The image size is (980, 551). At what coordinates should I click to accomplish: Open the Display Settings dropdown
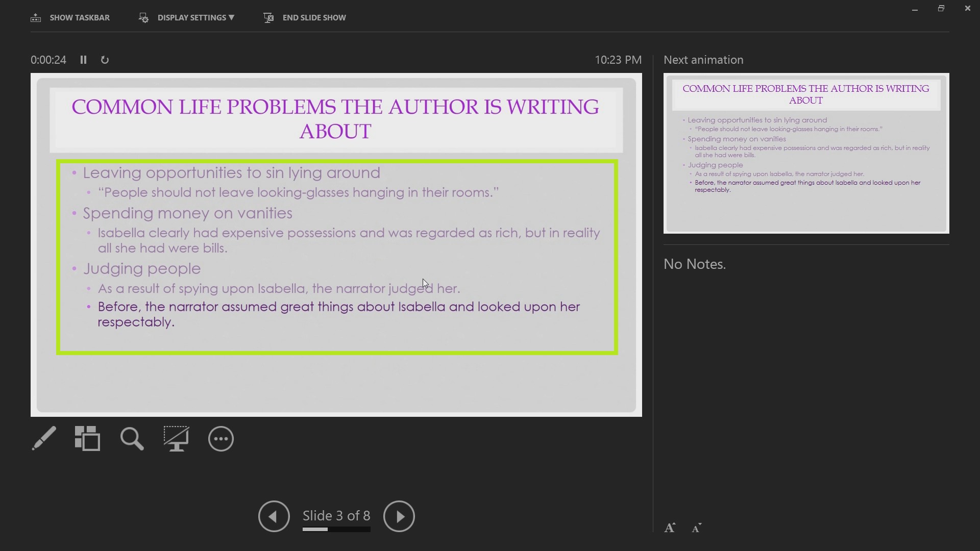point(187,18)
